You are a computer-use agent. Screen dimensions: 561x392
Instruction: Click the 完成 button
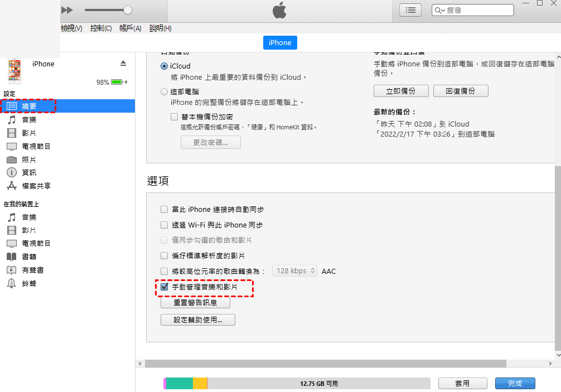pyautogui.click(x=515, y=384)
